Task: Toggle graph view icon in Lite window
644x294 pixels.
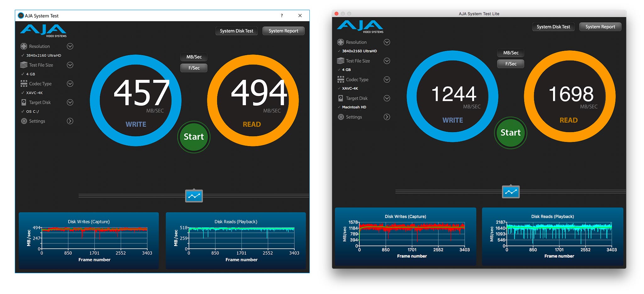Action: tap(511, 192)
